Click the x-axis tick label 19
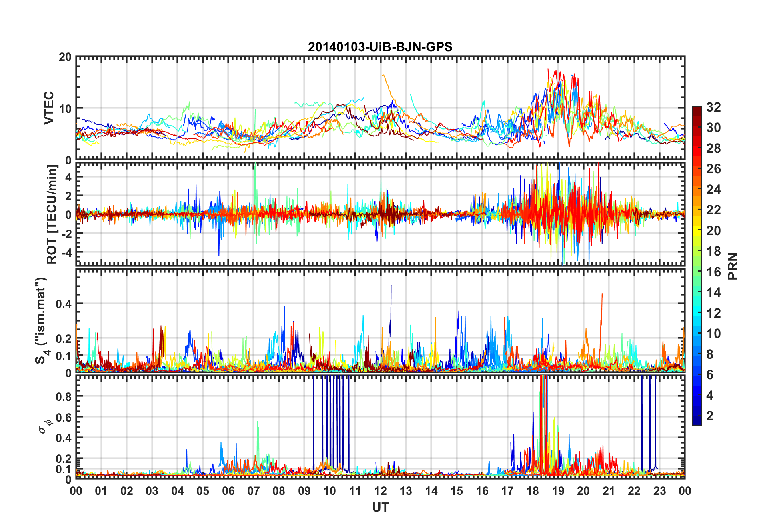This screenshot has height=532, width=761. (558, 491)
